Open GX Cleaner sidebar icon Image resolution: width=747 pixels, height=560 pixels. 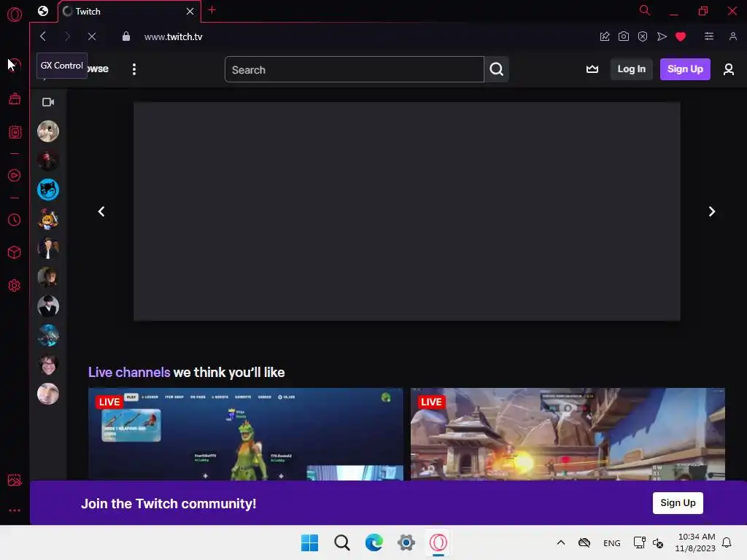15,98
